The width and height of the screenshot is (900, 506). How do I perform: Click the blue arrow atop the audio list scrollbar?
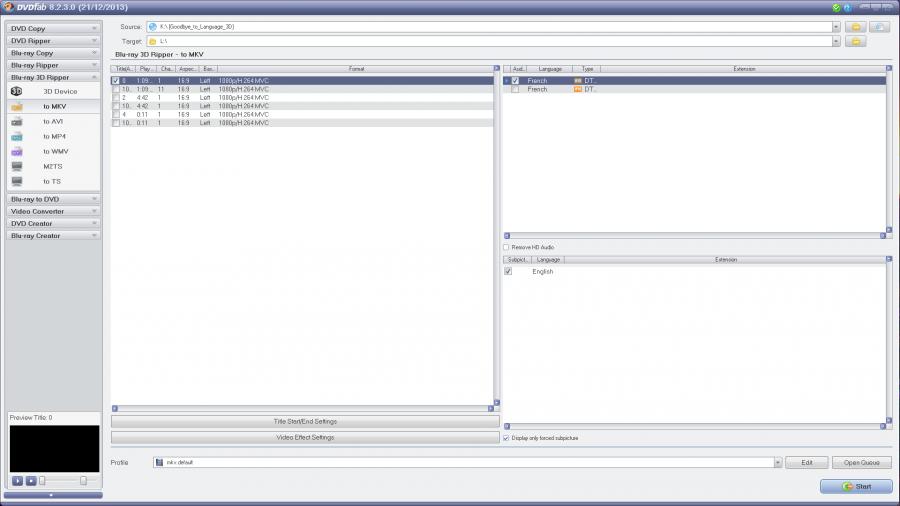[889, 68]
